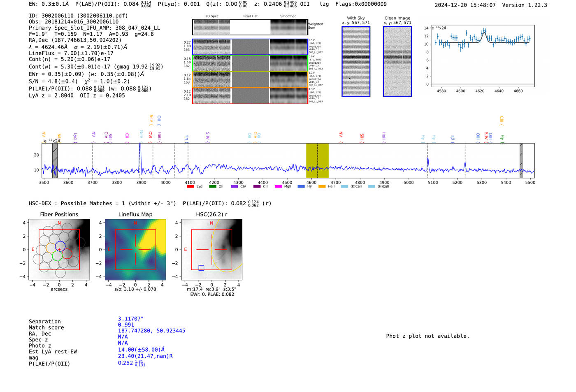576x392 pixels.
Task: Click the yellow highlighted band in the spectrum
Action: (x=317, y=160)
